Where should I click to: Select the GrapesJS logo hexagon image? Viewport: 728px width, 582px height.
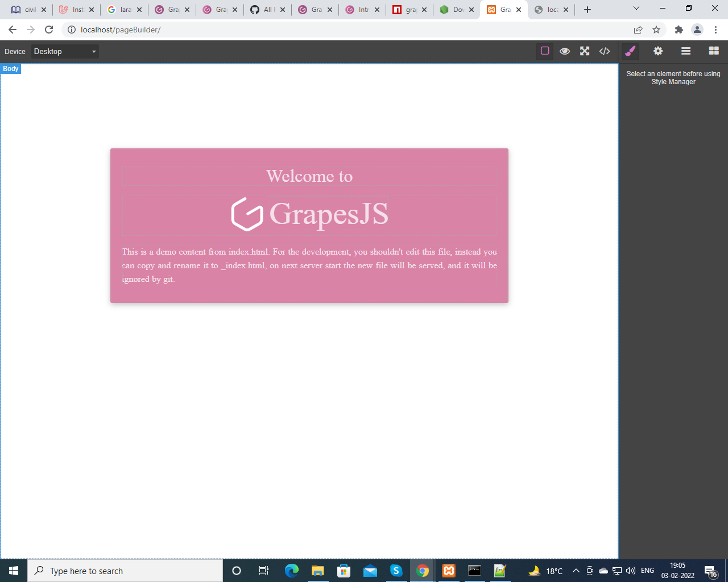coord(247,214)
